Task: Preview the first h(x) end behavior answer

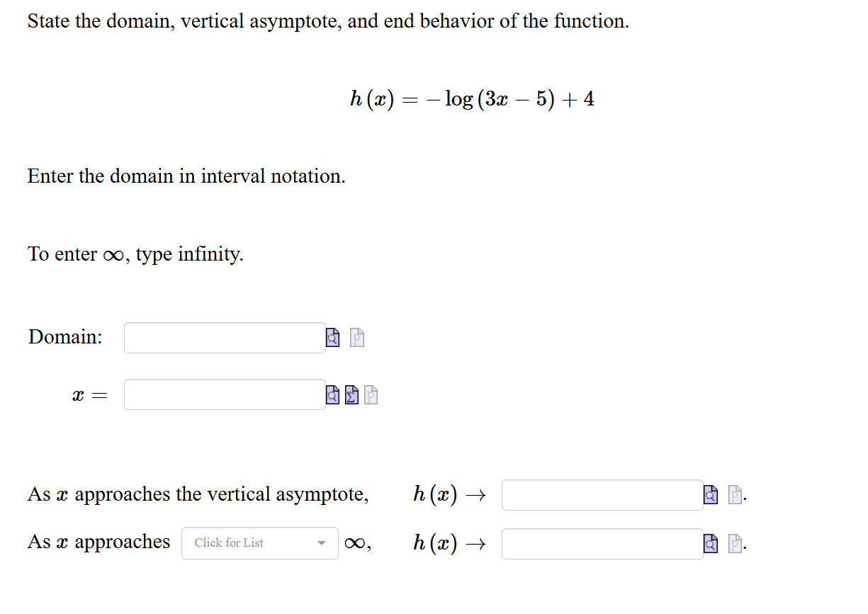Action: [710, 494]
